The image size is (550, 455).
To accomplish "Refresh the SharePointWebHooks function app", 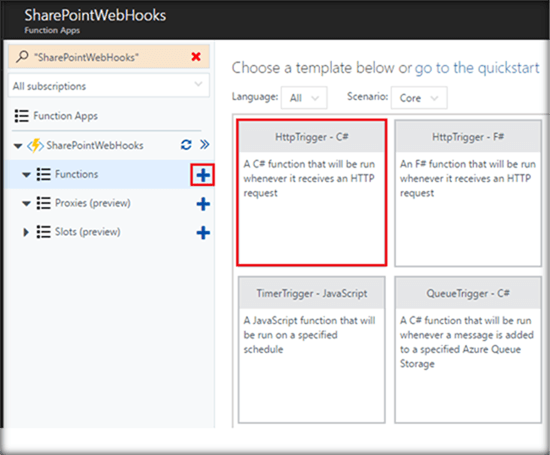I will (186, 145).
